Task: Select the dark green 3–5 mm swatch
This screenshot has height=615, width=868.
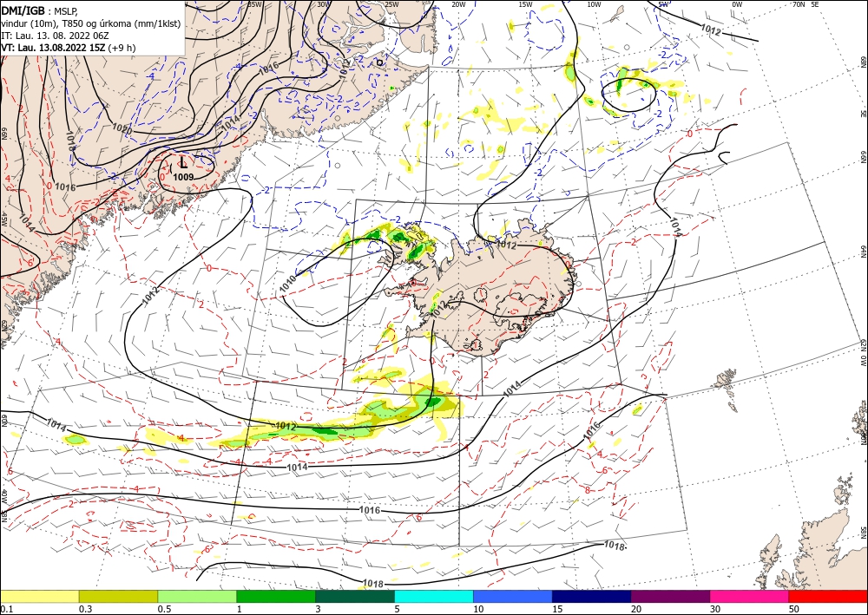Action: (x=355, y=596)
